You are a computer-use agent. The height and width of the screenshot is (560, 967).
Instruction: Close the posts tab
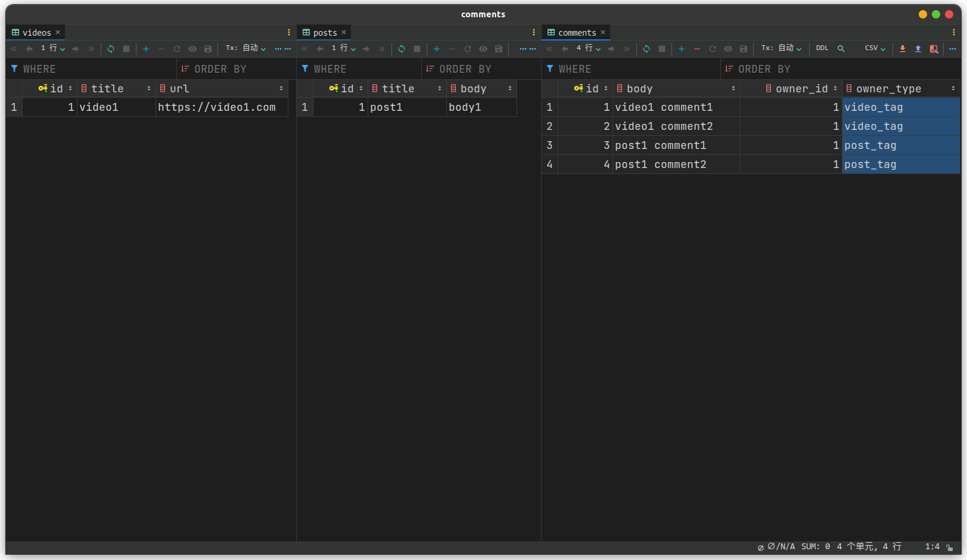coord(344,33)
